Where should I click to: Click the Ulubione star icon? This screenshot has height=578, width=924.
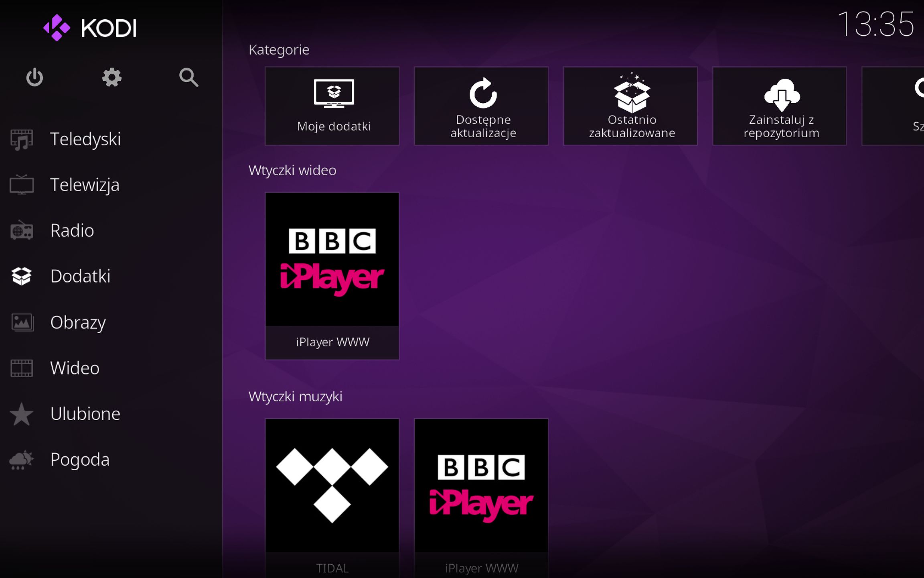[x=22, y=414]
